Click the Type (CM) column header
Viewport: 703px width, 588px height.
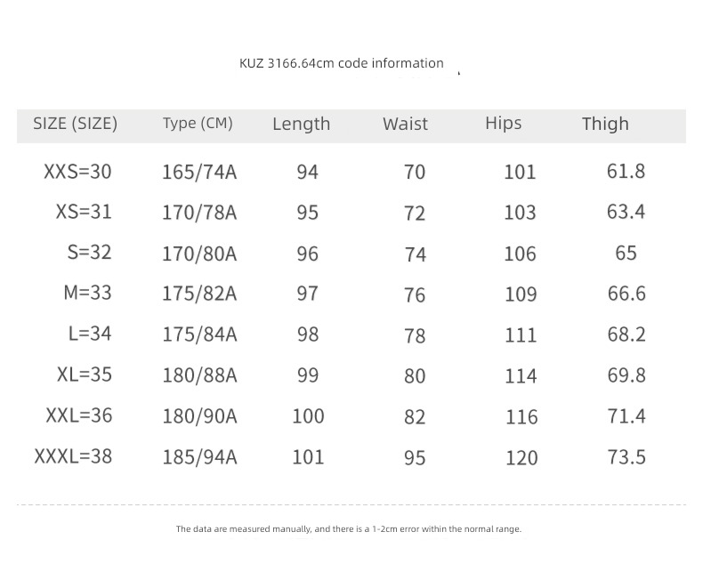(x=198, y=123)
